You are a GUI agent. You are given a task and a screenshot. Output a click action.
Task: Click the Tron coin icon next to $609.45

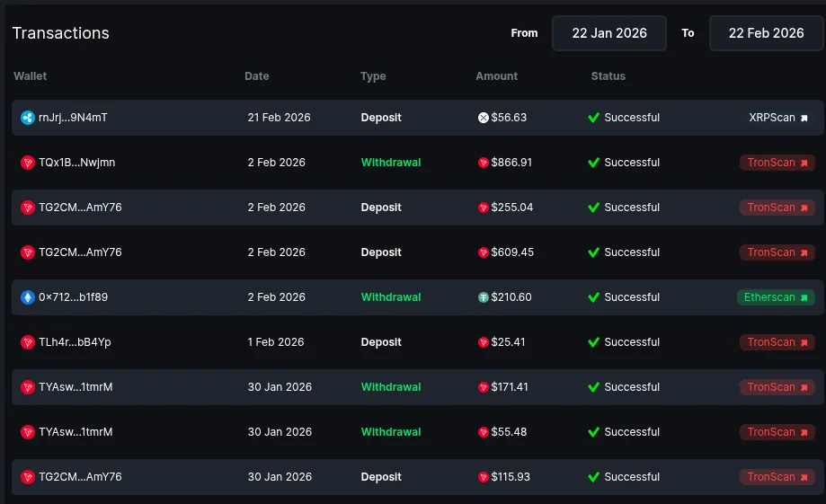click(483, 252)
